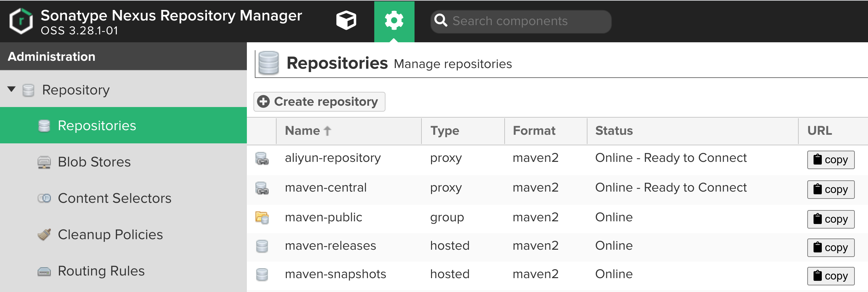The width and height of the screenshot is (868, 292).
Task: Click maven-central's Online - Ready to Connect status
Action: point(671,188)
